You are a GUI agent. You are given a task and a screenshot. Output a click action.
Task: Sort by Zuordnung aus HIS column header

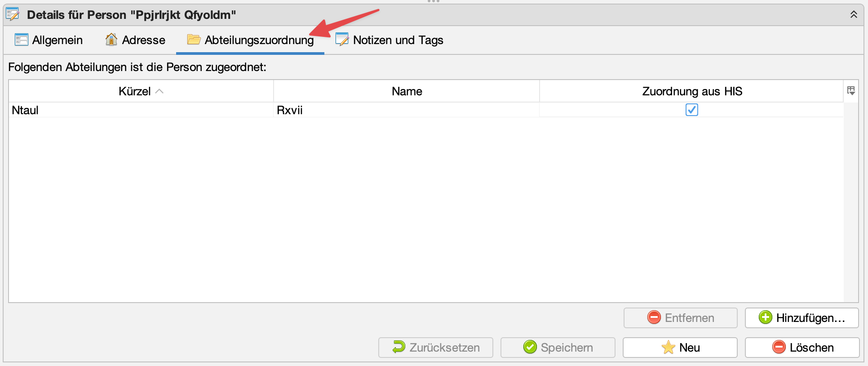[691, 91]
